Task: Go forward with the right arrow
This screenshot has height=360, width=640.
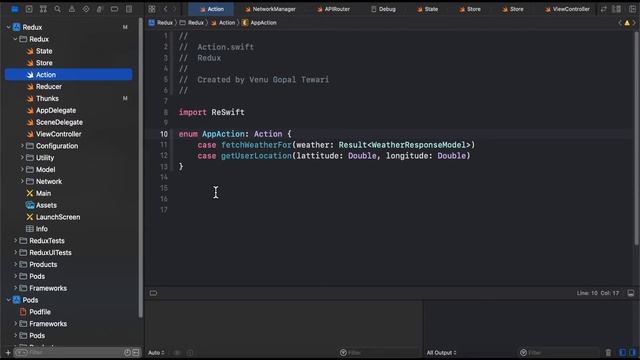Action: 175,9
